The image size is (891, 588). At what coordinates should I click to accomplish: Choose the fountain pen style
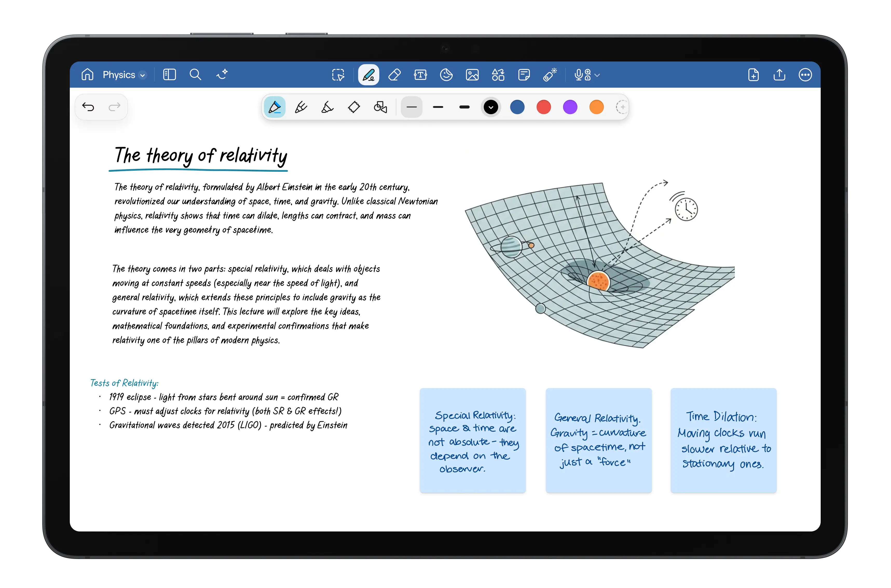pyautogui.click(x=275, y=107)
